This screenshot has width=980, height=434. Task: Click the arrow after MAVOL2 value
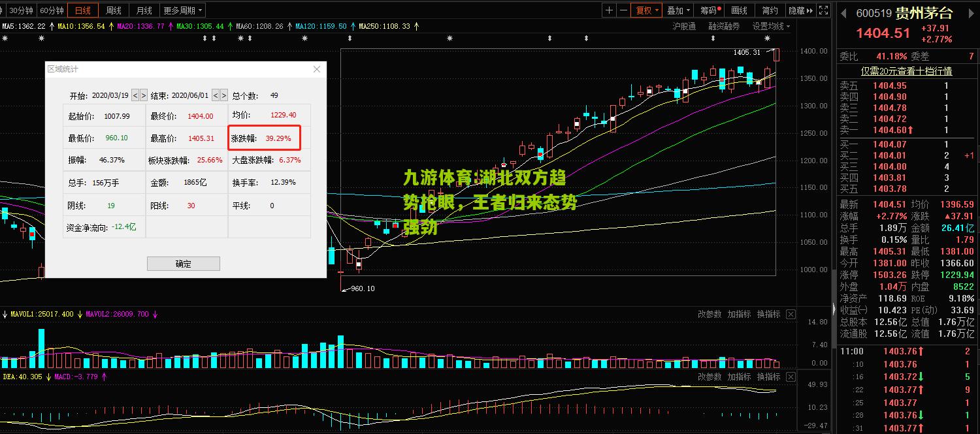(155, 314)
